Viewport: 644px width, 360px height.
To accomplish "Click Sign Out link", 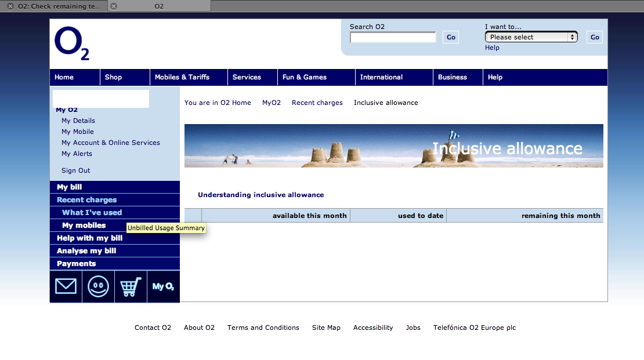I will click(75, 170).
